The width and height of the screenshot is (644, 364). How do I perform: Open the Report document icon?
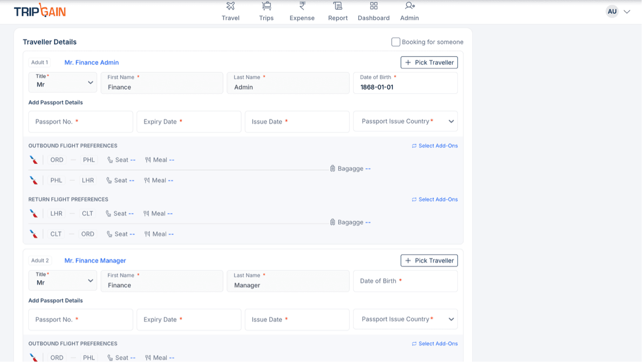pos(338,6)
